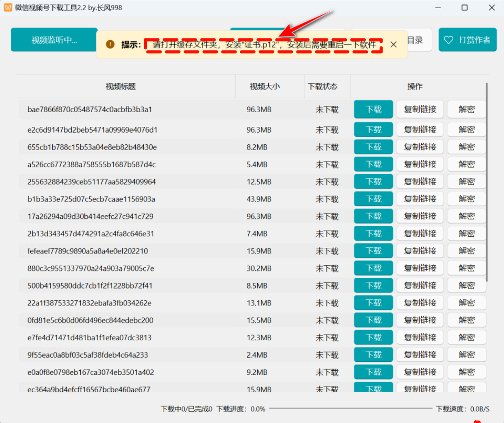Copy link for 655cb1b788c15b53a04e8eb82b48430e
This screenshot has width=504, height=423.
420,147
